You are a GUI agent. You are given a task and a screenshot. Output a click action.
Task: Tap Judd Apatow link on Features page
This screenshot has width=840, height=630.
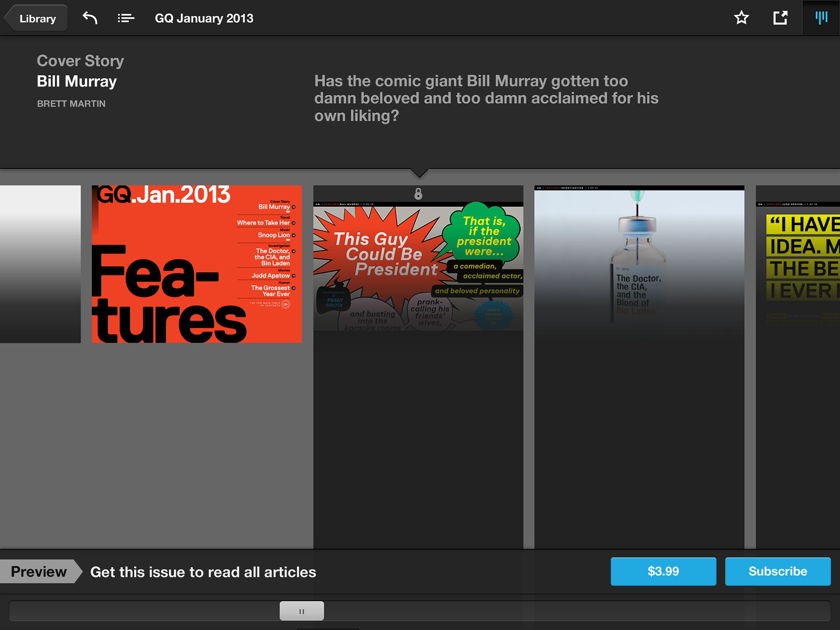(273, 275)
